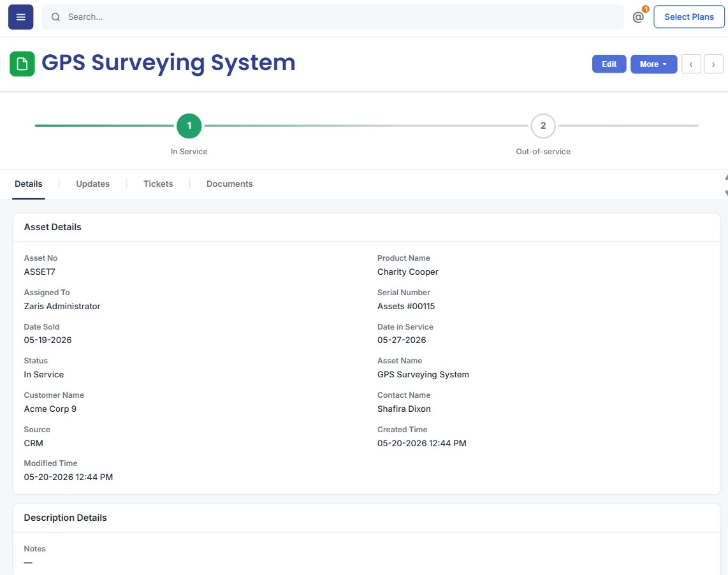Go to previous record arrow
The image size is (728, 575).
(x=691, y=64)
